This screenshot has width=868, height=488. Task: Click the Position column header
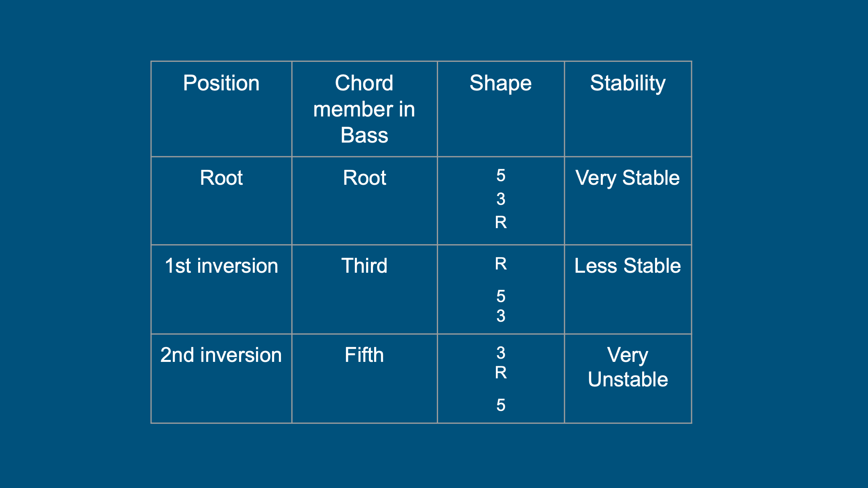coord(221,83)
